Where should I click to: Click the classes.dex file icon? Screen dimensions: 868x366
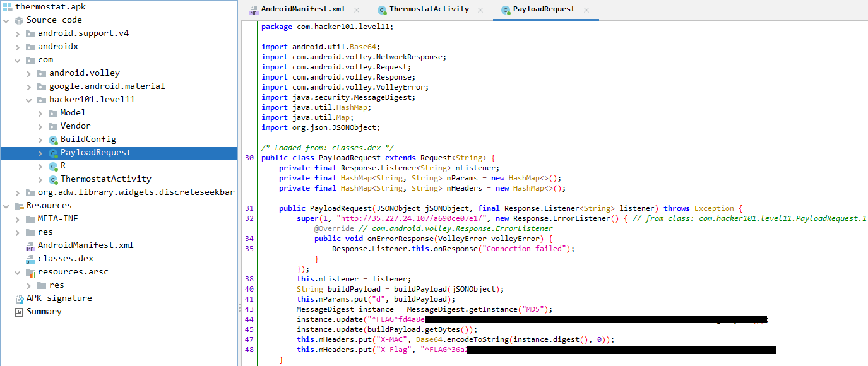point(30,259)
